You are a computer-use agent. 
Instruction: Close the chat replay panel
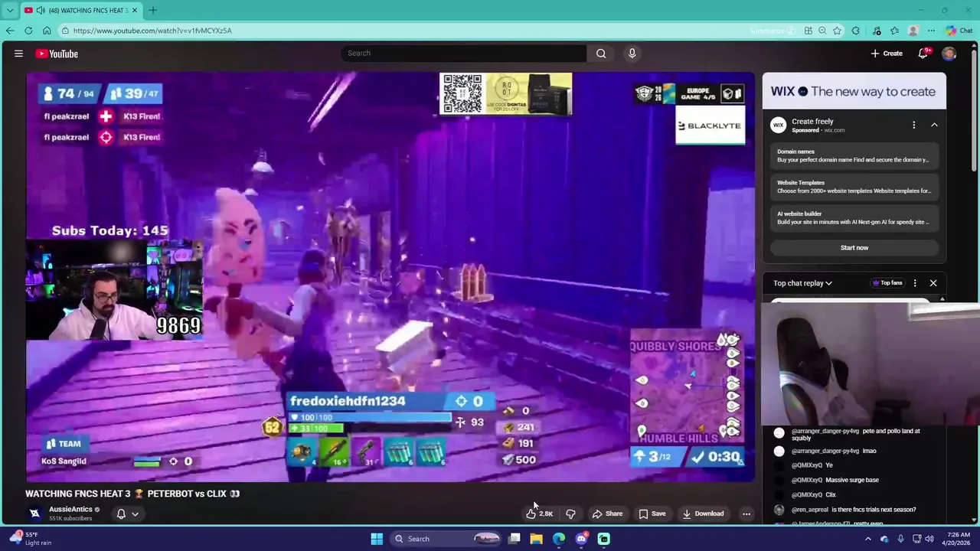click(933, 283)
